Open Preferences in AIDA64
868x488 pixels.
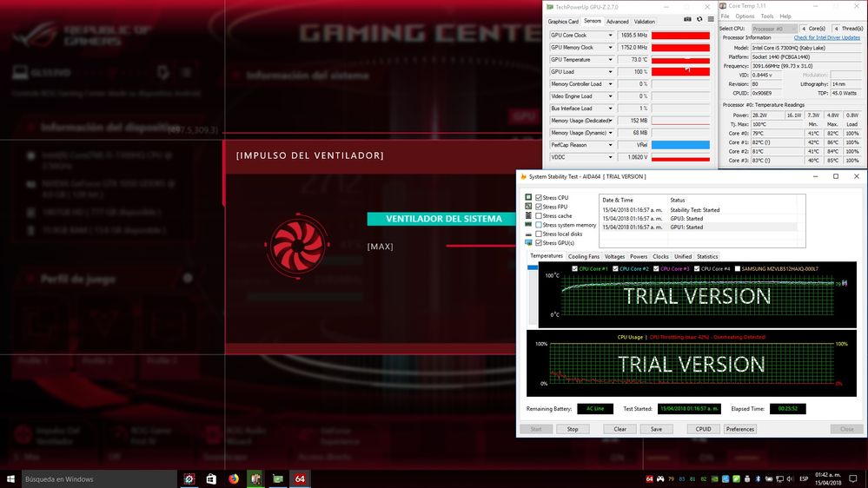(740, 429)
